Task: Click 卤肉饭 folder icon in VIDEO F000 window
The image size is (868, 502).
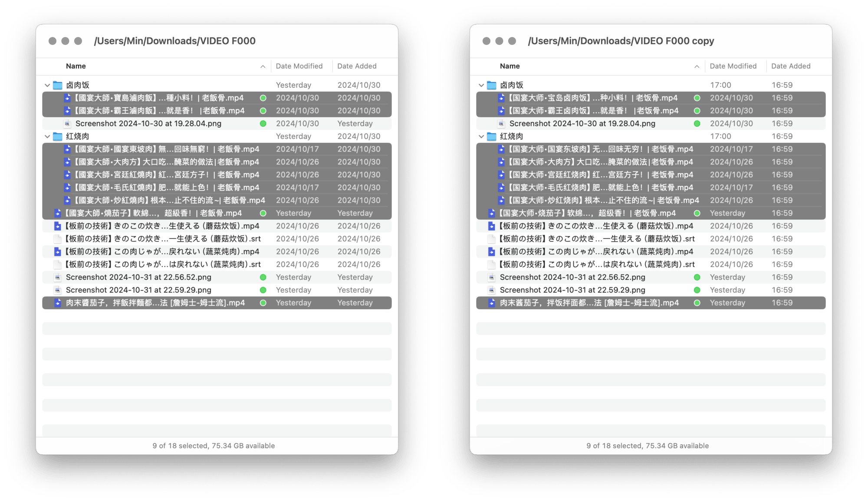Action: (58, 85)
